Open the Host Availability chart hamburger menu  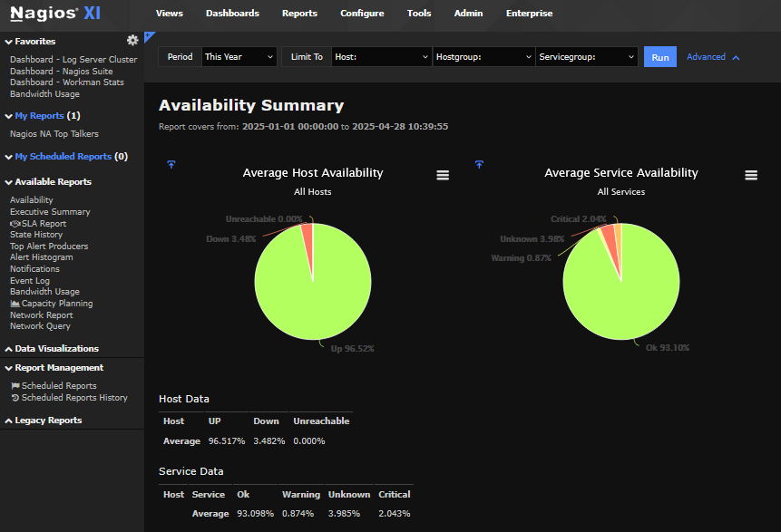[x=443, y=175]
